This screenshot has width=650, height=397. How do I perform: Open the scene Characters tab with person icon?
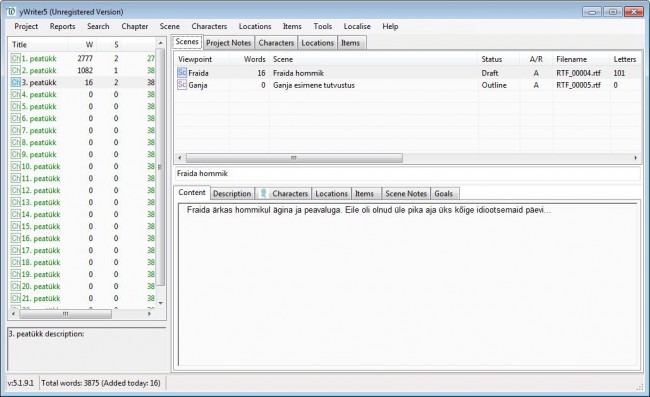click(x=284, y=194)
